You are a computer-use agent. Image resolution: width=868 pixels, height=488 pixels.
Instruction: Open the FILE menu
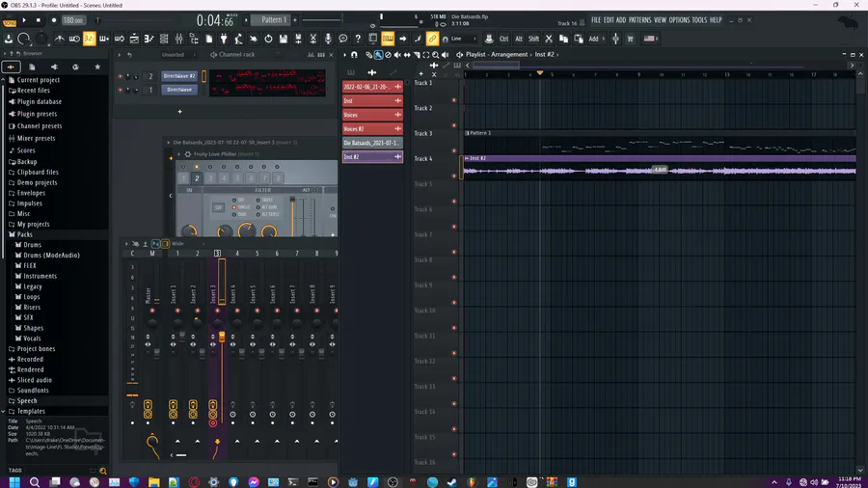pos(596,20)
